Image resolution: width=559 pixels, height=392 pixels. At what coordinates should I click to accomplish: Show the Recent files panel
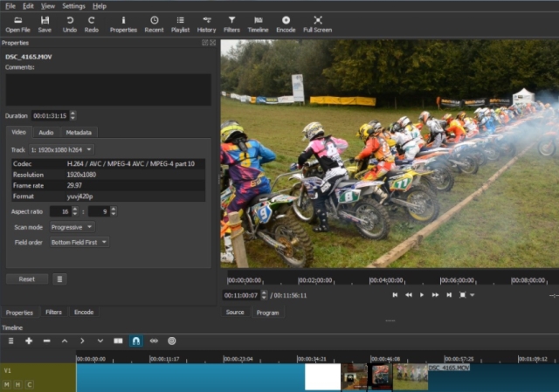[154, 24]
